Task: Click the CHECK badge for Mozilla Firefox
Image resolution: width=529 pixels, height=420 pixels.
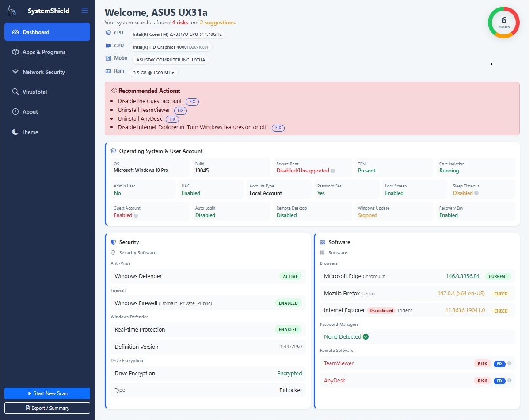Action: click(x=500, y=293)
